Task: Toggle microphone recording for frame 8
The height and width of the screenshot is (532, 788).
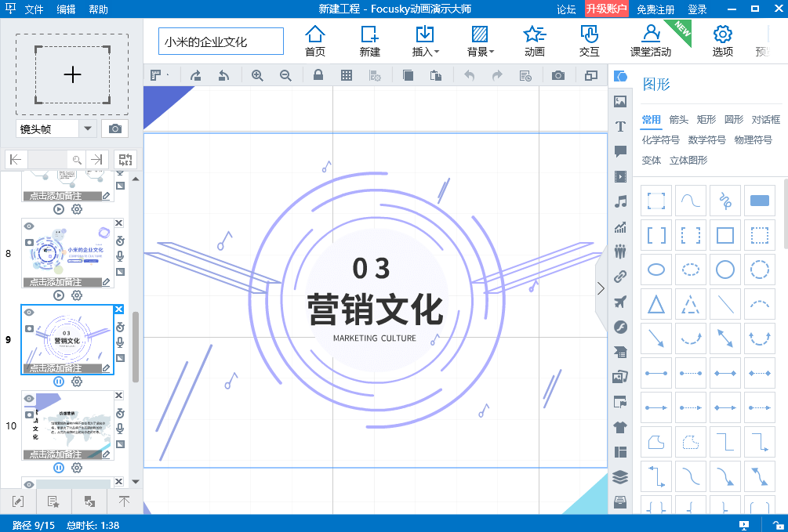Action: pyautogui.click(x=120, y=257)
